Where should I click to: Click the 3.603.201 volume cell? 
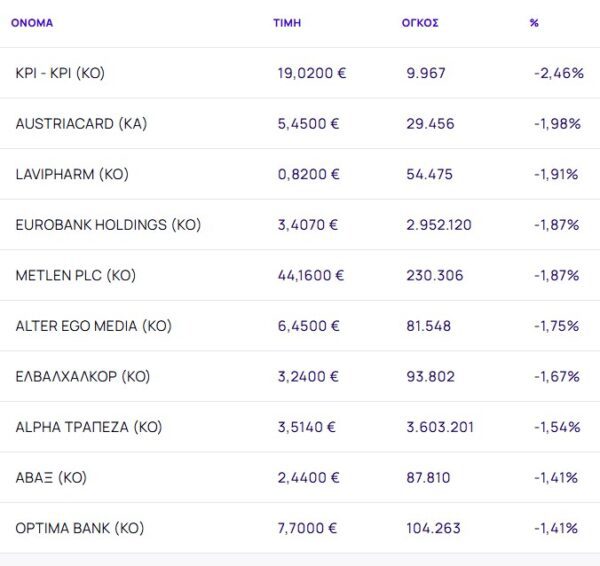pos(439,427)
